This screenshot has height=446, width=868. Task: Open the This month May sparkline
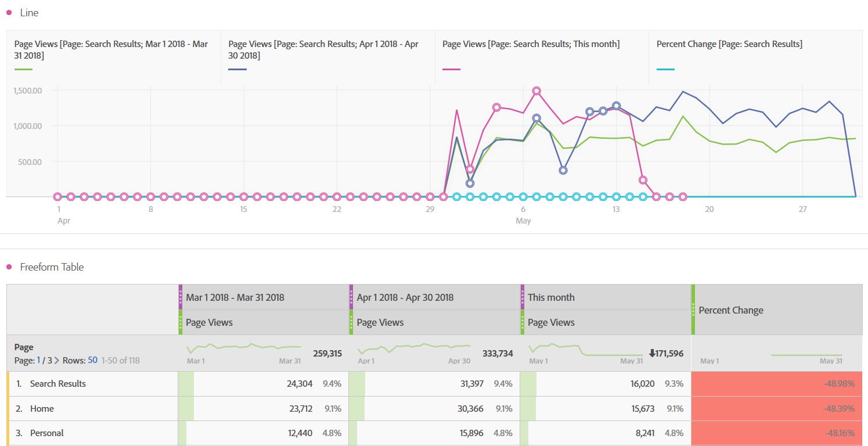585,351
